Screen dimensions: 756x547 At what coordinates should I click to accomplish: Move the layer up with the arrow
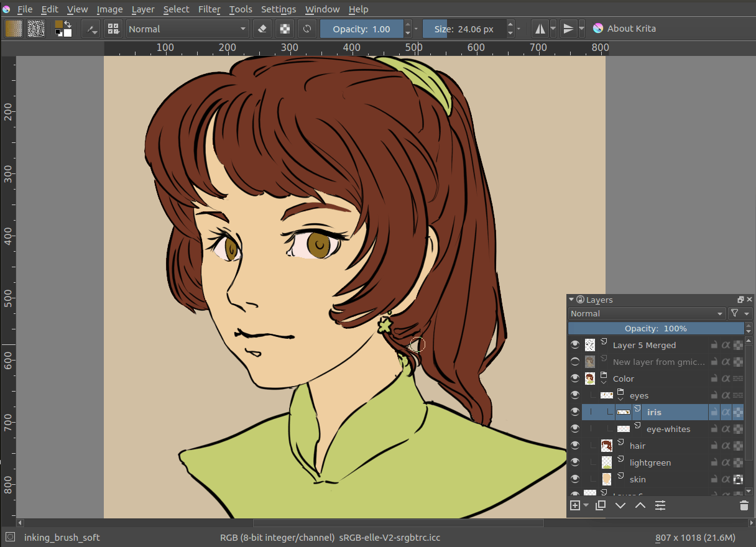pos(640,505)
